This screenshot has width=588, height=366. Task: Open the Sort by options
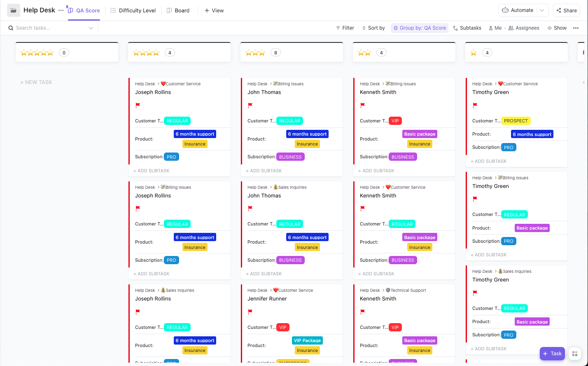point(373,28)
